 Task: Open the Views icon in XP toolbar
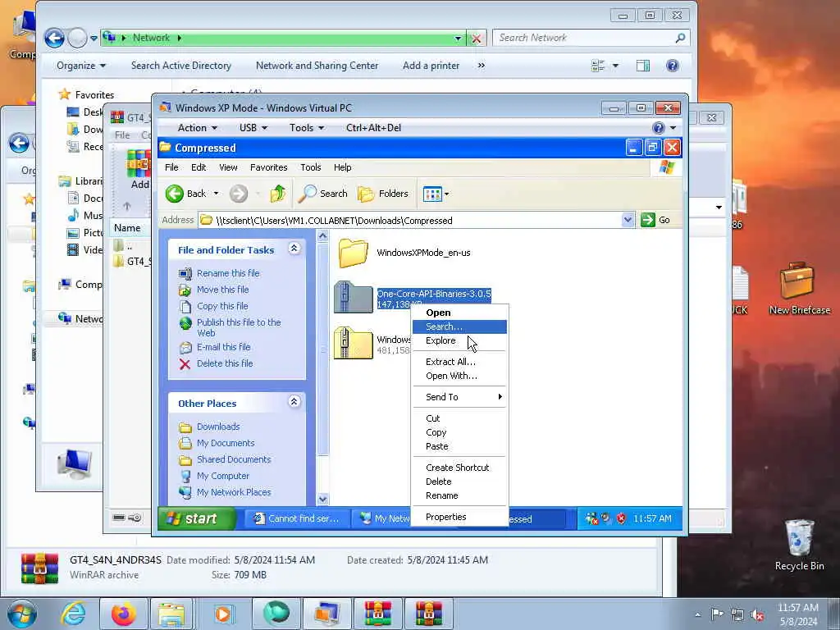tap(431, 194)
